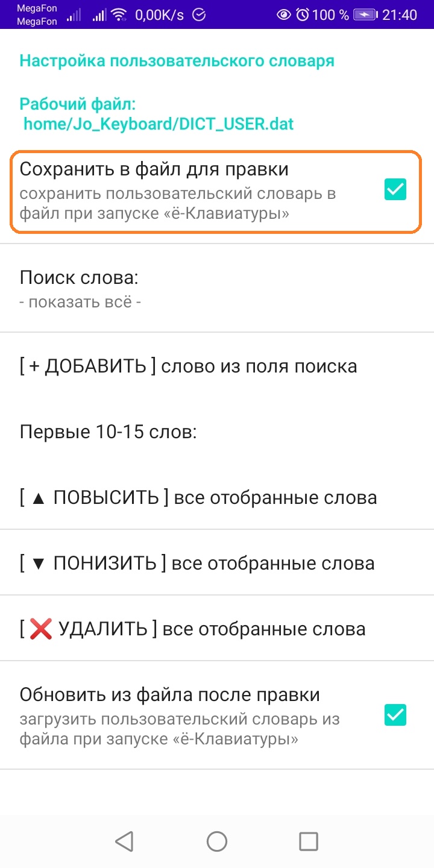The height and width of the screenshot is (868, 434).
Task: Open recent apps square button
Action: coord(309,841)
